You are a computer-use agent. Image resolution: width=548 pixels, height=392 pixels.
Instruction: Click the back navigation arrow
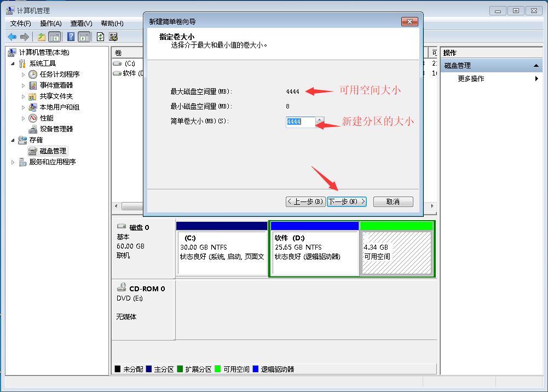[x=11, y=37]
